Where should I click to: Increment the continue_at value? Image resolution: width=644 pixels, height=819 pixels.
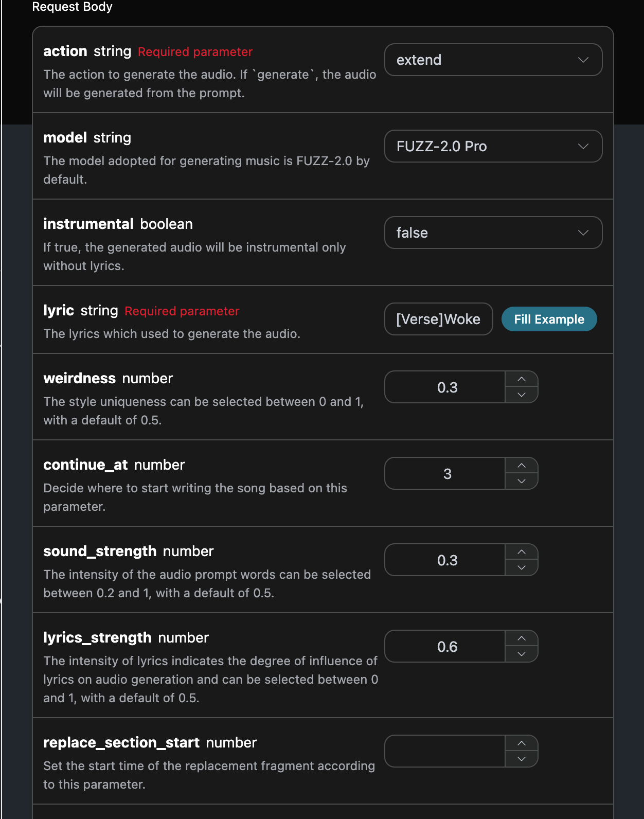click(x=522, y=466)
